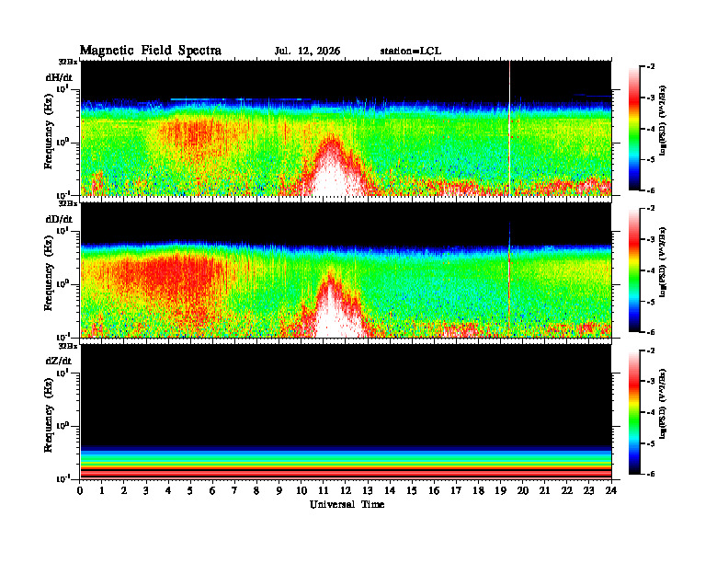Viewport: 728px width, 563px height.
Task: Click hour 4 on the time axis
Action: 168,490
